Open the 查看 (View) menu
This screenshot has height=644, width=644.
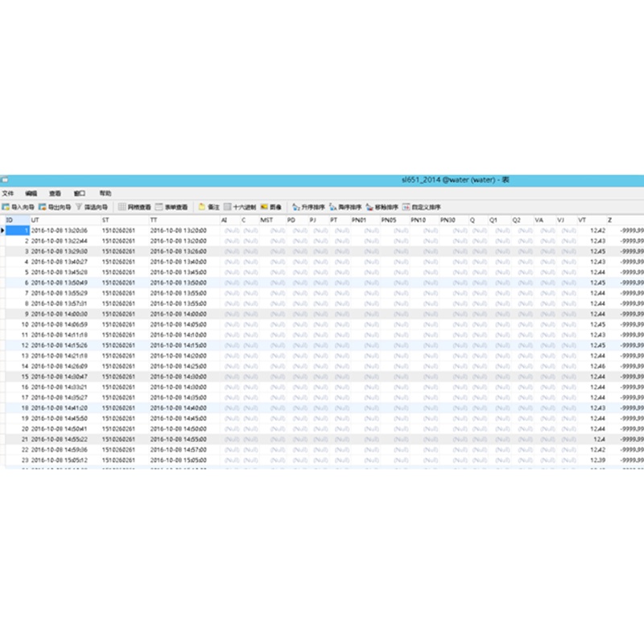(55, 193)
